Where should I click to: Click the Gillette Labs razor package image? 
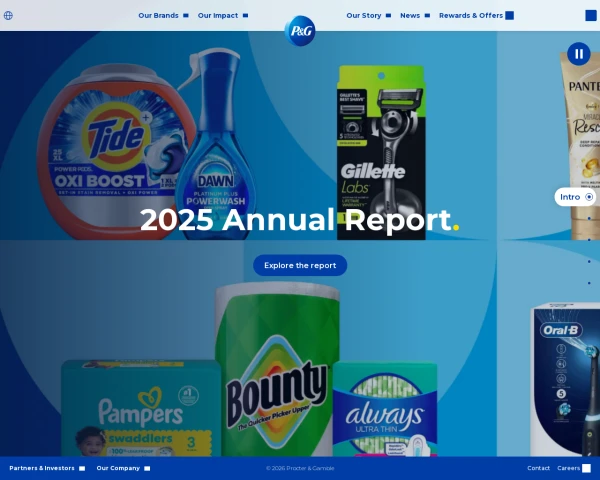[x=381, y=152]
